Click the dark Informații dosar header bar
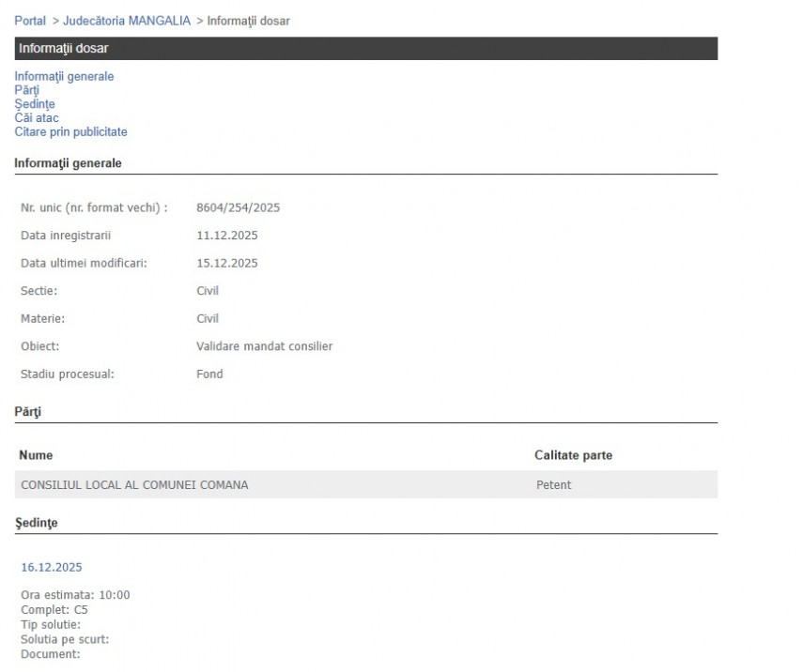The image size is (803, 672). (x=365, y=49)
